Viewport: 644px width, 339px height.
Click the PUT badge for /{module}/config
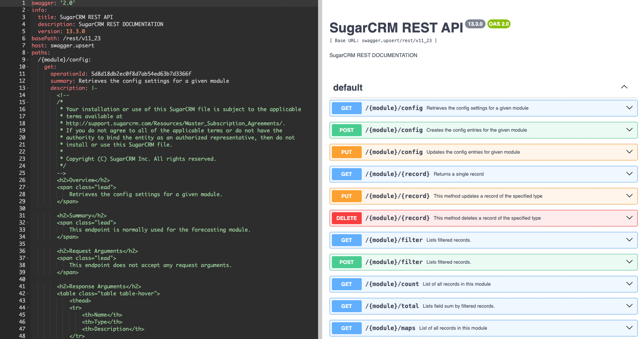tap(346, 152)
